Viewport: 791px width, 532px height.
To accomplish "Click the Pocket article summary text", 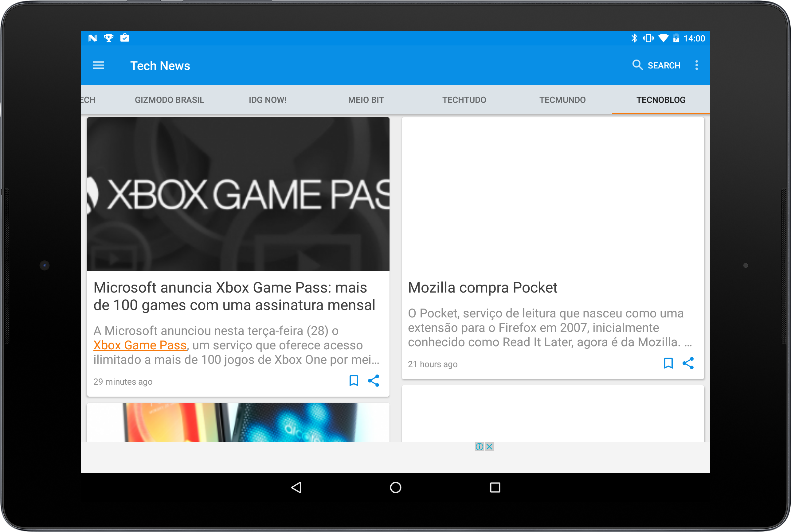I will [x=550, y=328].
